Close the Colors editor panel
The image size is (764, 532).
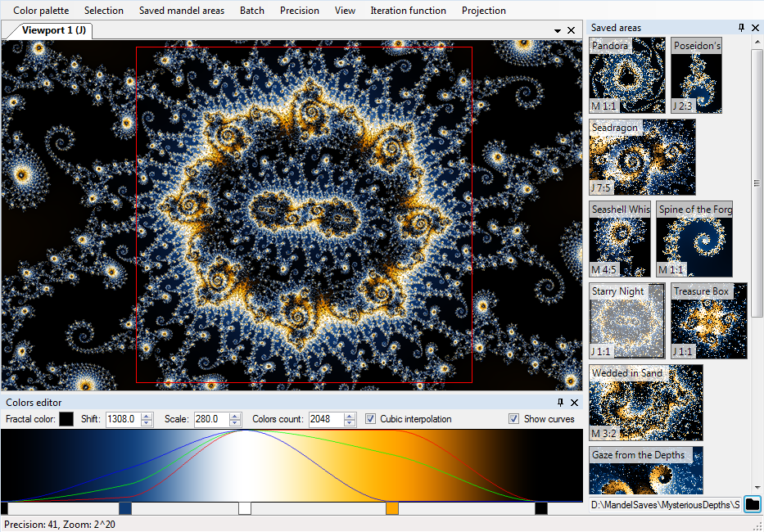pyautogui.click(x=574, y=403)
